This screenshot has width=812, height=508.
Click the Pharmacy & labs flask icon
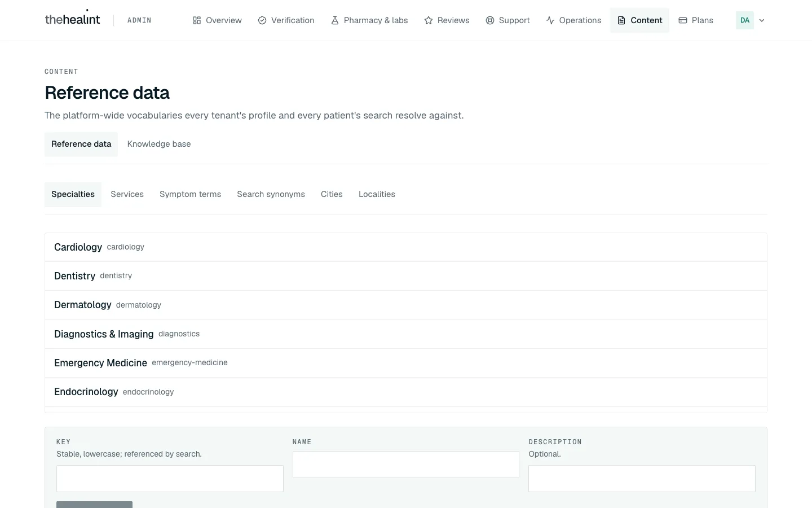[335, 20]
